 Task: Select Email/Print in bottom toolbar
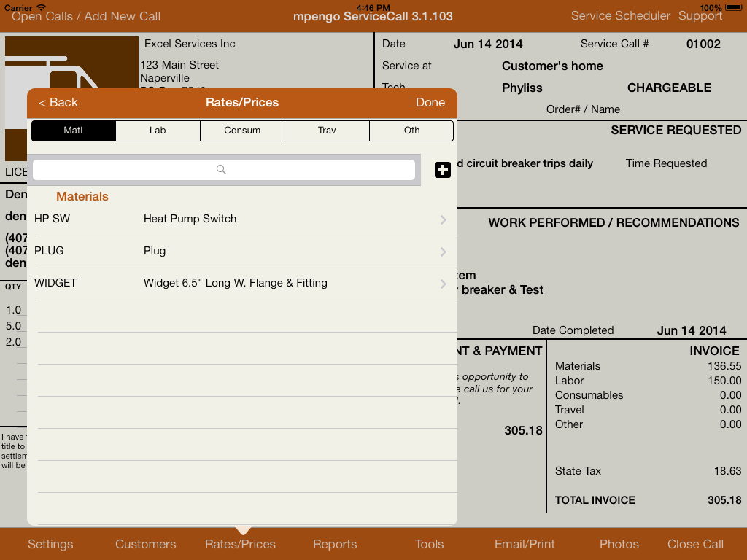525,544
